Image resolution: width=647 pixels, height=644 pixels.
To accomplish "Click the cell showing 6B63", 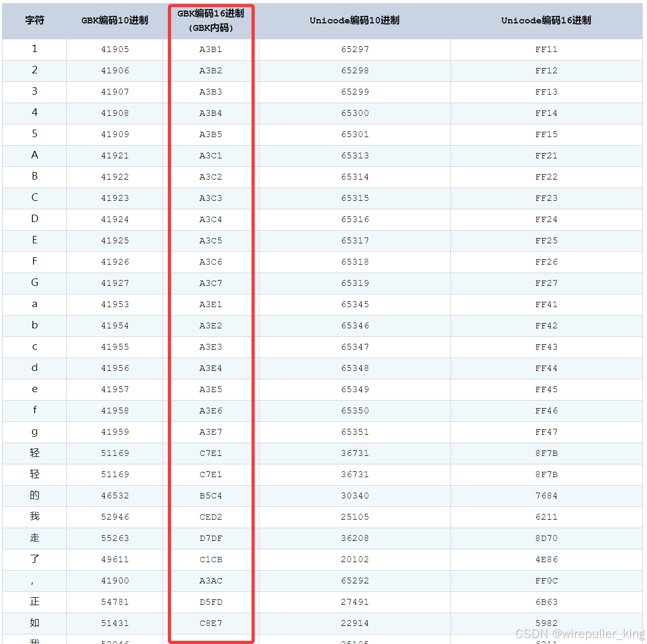I will (547, 602).
